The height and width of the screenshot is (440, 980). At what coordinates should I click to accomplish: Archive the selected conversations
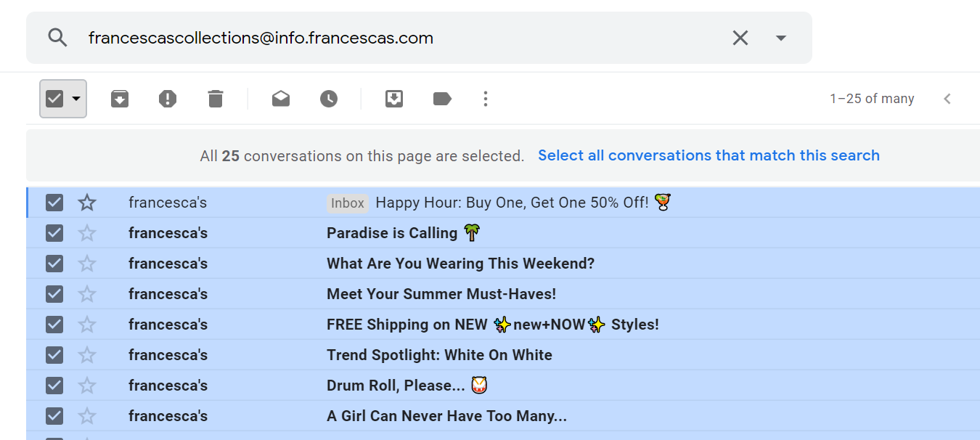[120, 99]
